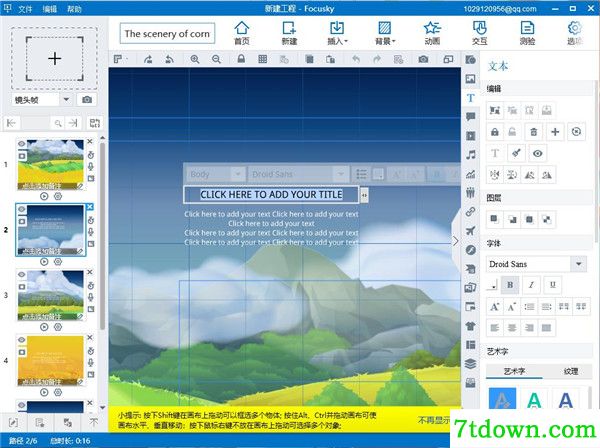The width and height of the screenshot is (600, 448).
Task: Select the dark blue art text A style
Action: [x=565, y=400]
